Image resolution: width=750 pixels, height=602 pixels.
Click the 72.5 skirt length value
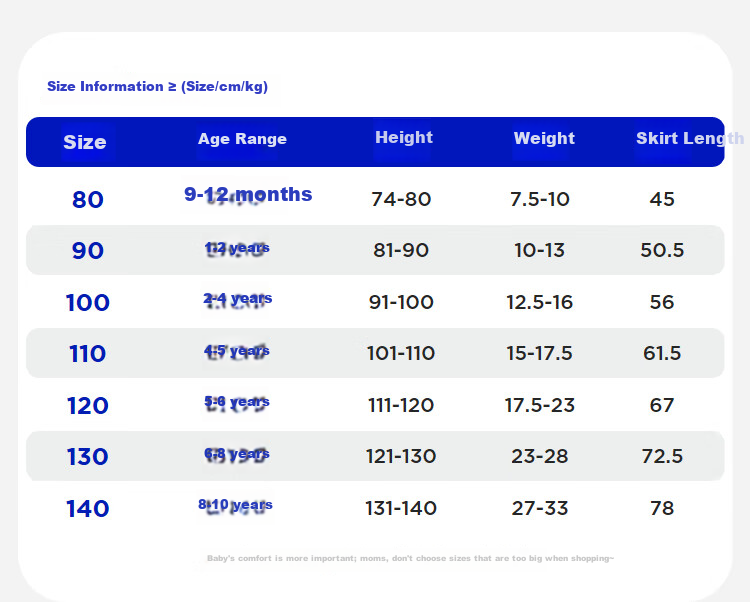[662, 456]
